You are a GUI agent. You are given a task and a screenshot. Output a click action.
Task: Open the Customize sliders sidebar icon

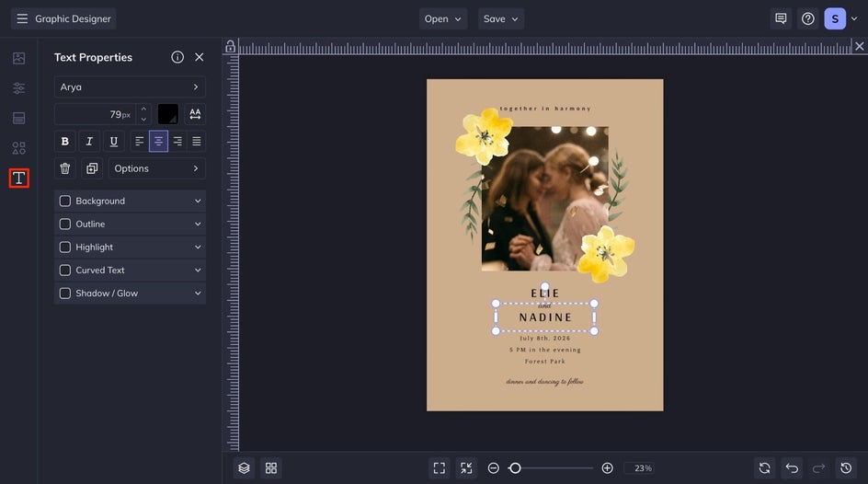click(18, 88)
